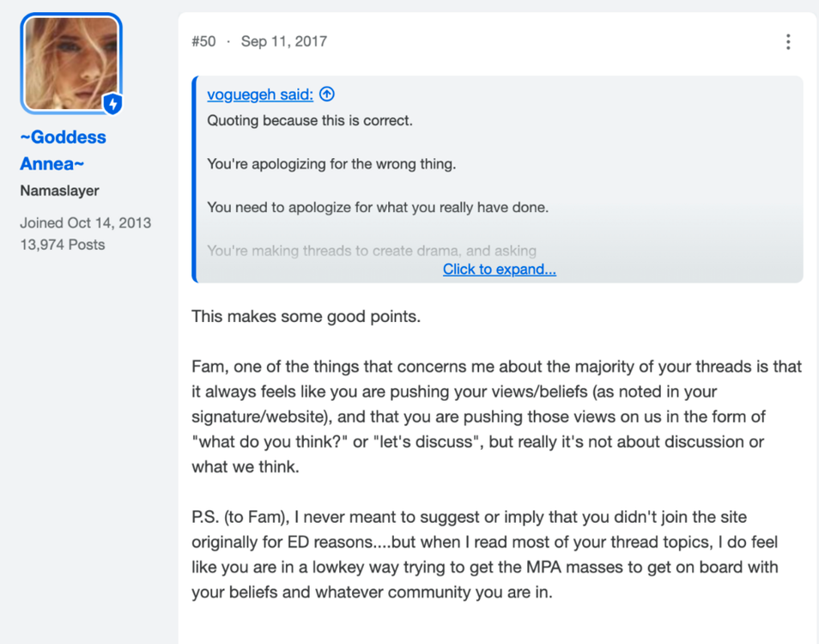The width and height of the screenshot is (819, 644).
Task: Open the three-dot post options menu
Action: [788, 42]
